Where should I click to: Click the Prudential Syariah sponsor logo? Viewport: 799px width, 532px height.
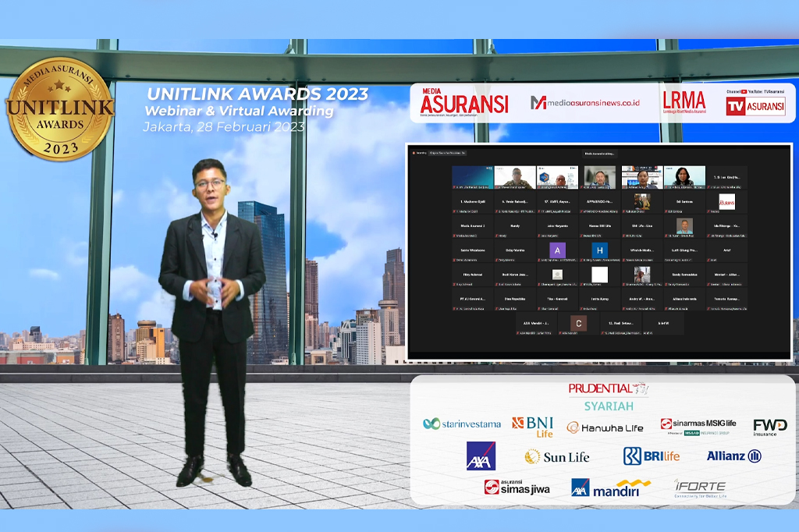pos(609,397)
